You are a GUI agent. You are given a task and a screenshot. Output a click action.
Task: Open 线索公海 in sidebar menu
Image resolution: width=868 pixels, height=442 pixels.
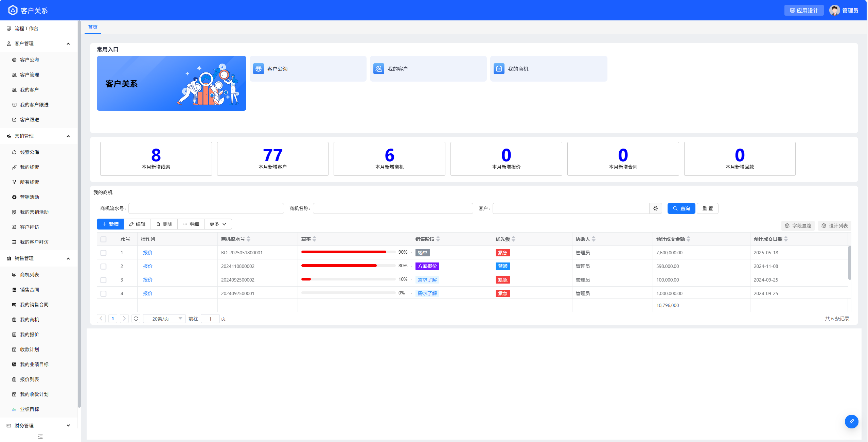[x=30, y=152]
